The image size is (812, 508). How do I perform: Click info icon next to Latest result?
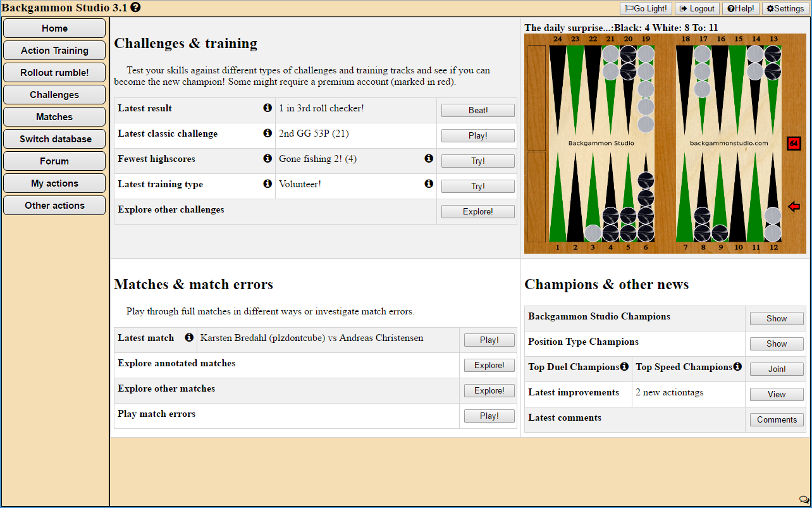pyautogui.click(x=268, y=108)
